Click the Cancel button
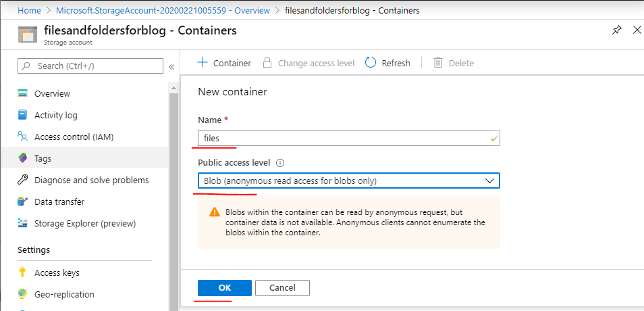The height and width of the screenshot is (311, 644). (x=282, y=287)
